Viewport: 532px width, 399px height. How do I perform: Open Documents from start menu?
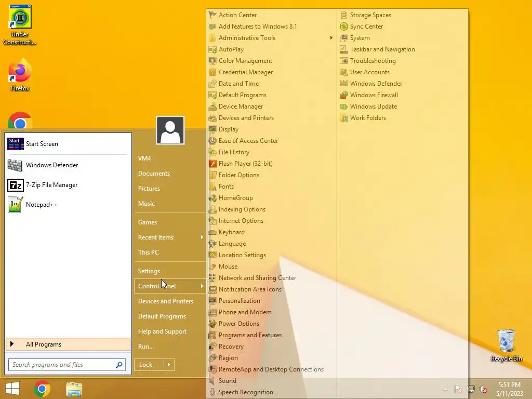(154, 174)
